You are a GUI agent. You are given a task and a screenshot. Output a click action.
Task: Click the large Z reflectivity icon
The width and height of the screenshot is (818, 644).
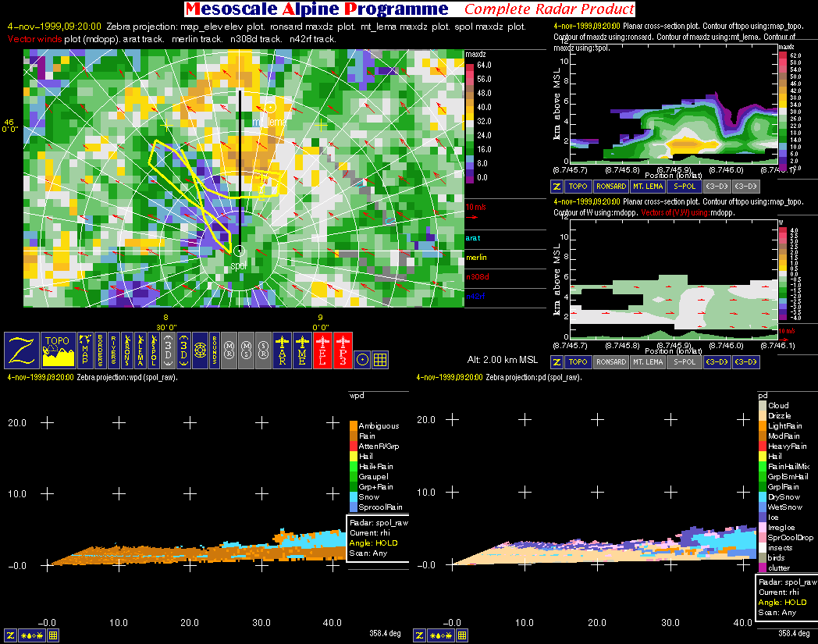pos(21,350)
